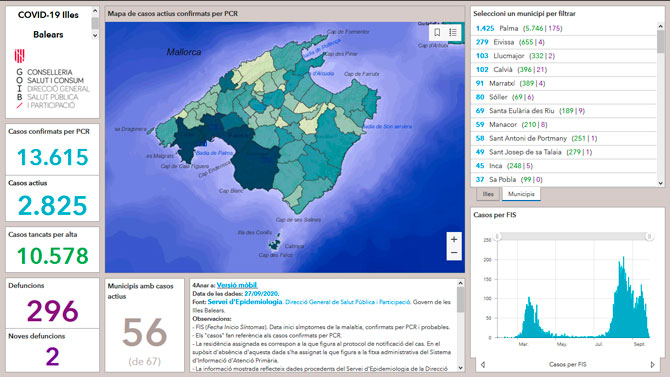Screen dimensions: 670x377
Task: Filter by Sant Antoni de Portmany
Action: (x=564, y=138)
